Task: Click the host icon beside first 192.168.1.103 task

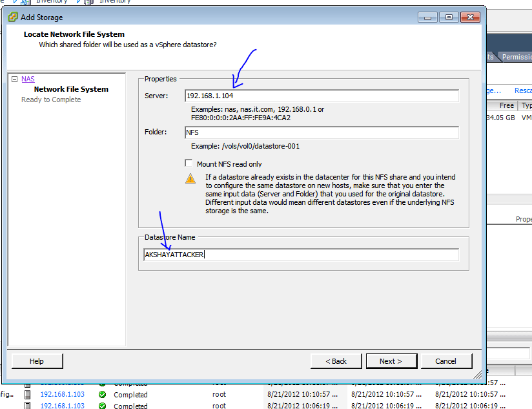Action: (x=26, y=395)
